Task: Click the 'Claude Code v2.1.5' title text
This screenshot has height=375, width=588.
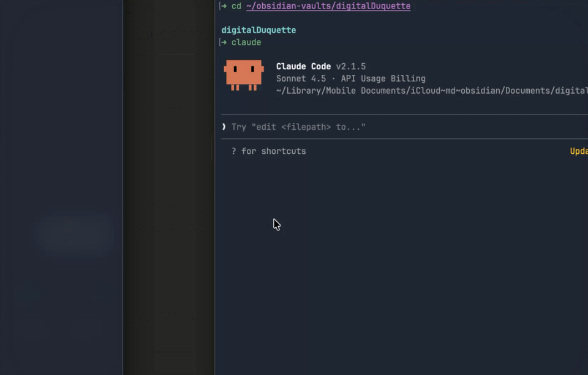Action: (x=321, y=66)
